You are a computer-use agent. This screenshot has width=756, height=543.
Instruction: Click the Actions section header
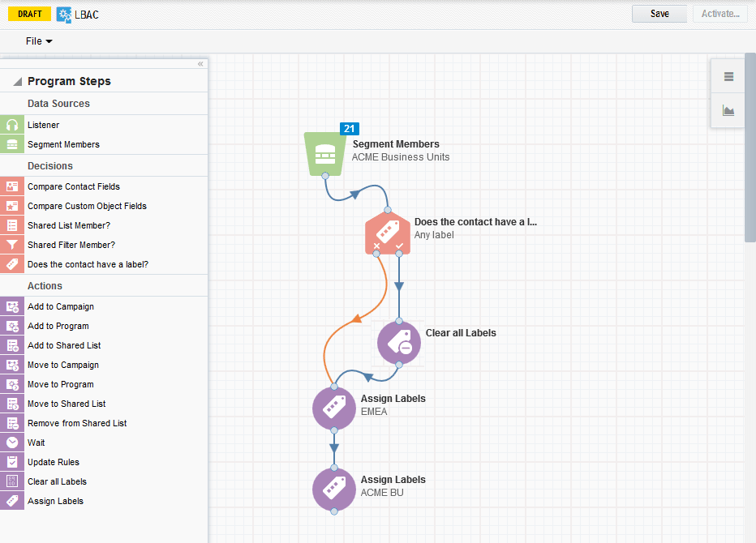point(45,285)
